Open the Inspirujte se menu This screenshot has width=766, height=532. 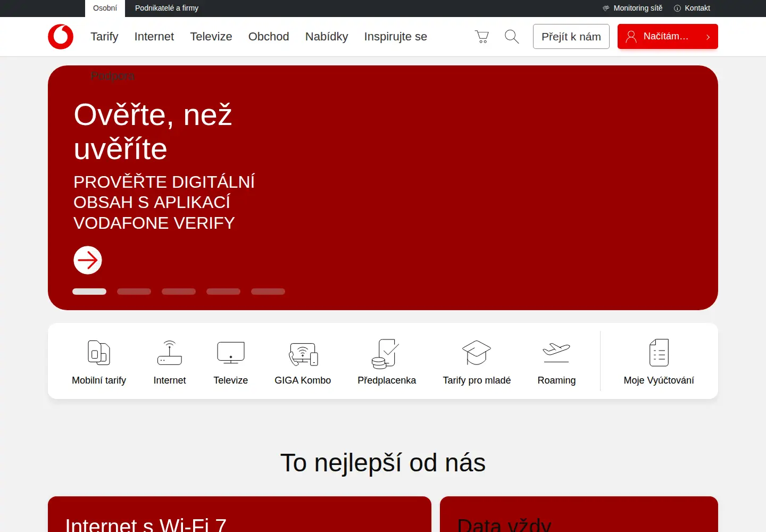coord(396,37)
